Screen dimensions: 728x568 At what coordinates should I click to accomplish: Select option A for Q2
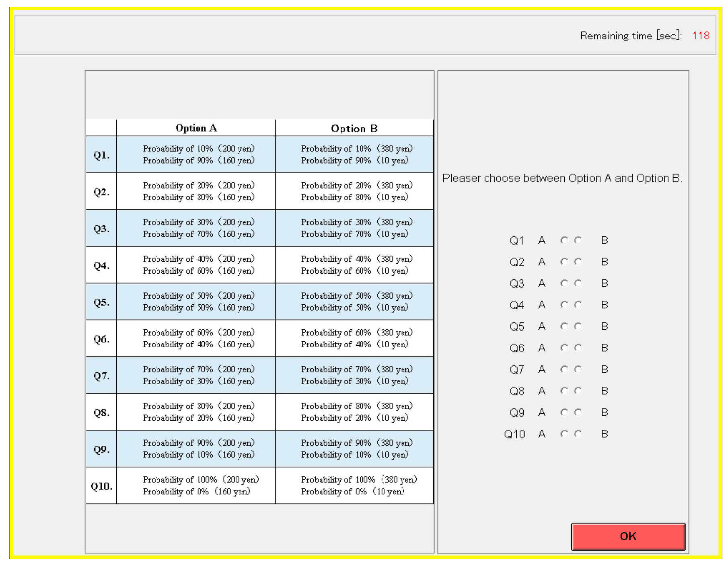(564, 262)
